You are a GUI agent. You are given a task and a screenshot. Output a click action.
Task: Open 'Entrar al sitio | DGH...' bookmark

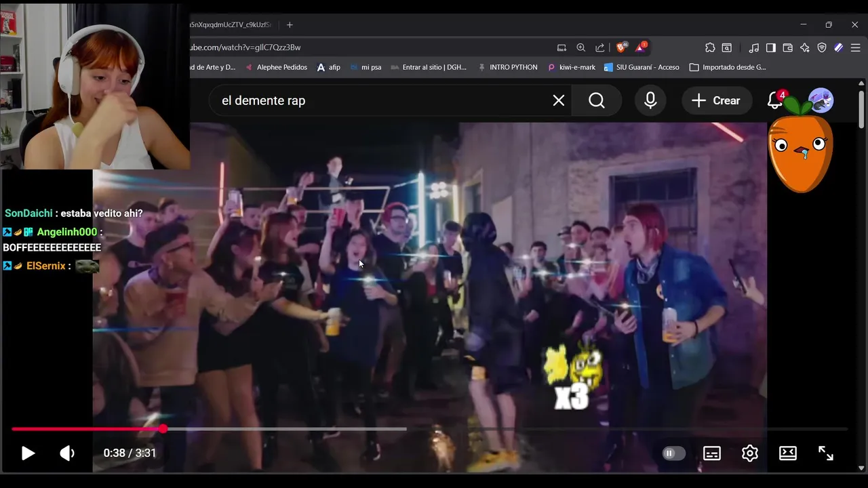pyautogui.click(x=429, y=67)
